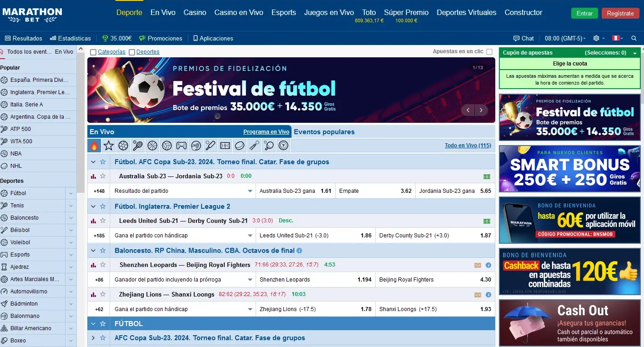This screenshot has width=644, height=347.
Task: Favorite the Inglaterra Premier League 2 category star
Action: (103, 206)
